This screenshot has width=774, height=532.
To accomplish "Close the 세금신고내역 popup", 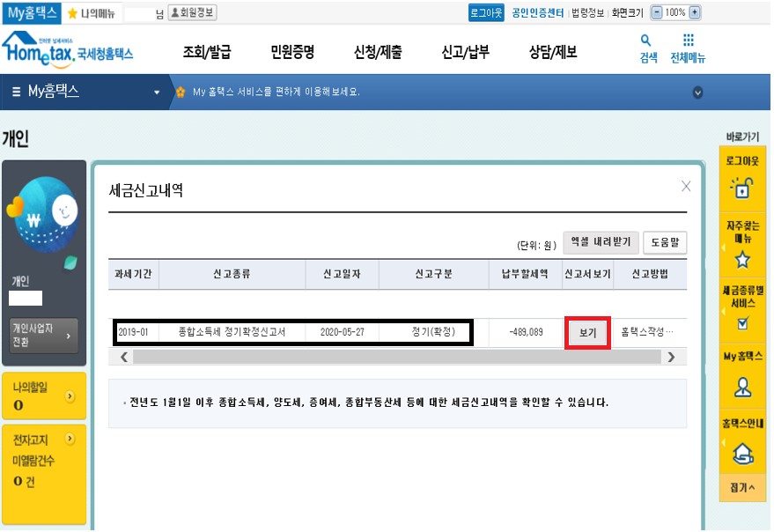I will coord(686,186).
